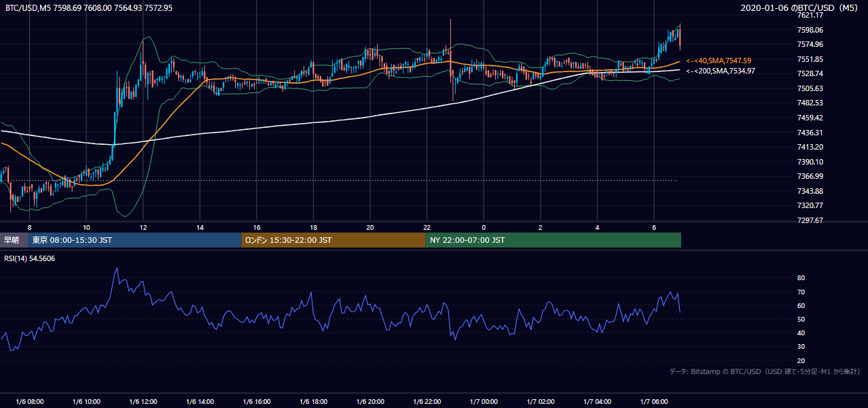This screenshot has height=408, width=868.
Task: Click the RSI scale value 40
Action: tap(801, 333)
